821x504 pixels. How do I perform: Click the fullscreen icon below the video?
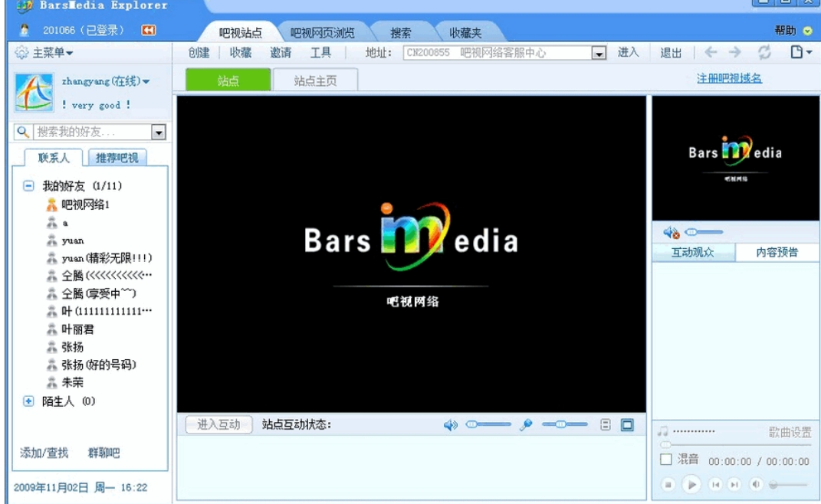[x=627, y=425]
